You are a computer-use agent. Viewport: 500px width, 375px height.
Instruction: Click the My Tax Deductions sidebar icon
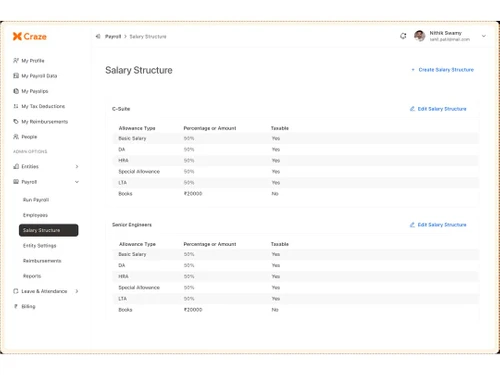16,106
